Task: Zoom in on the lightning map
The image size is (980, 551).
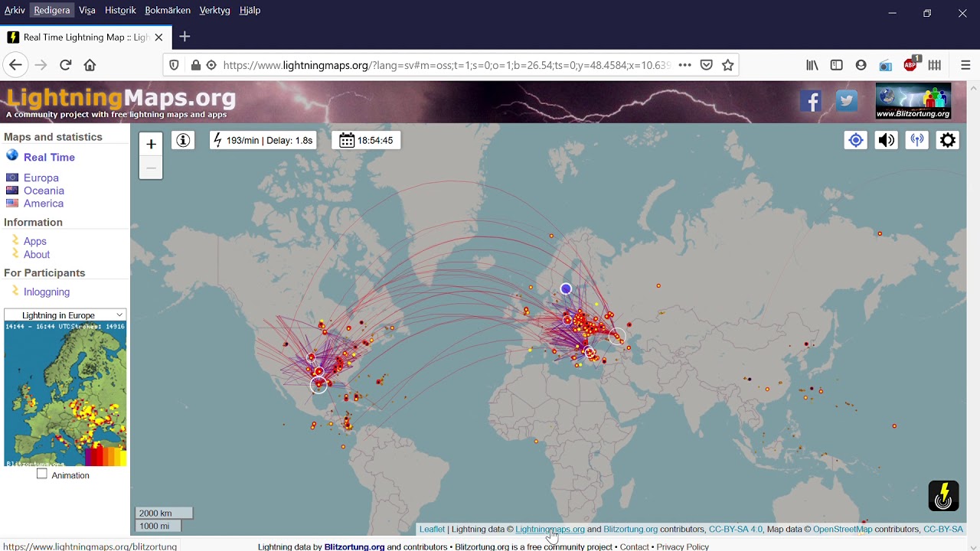Action: (x=151, y=144)
